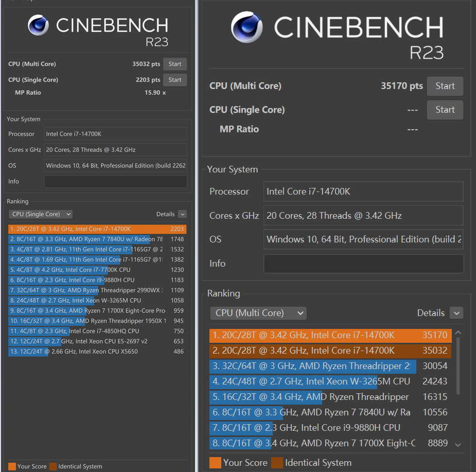The width and height of the screenshot is (476, 472).
Task: Click Processor field in left window
Action: 116,134
